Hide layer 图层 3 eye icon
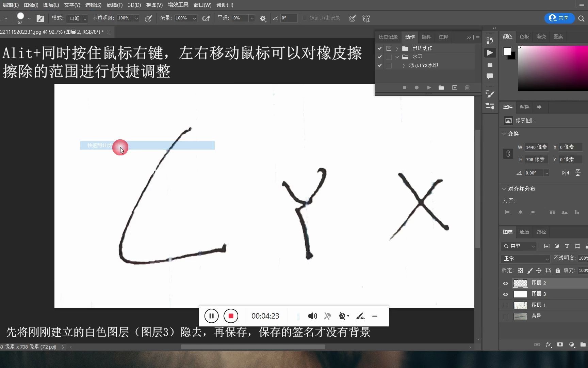The height and width of the screenshot is (368, 588). pos(506,294)
